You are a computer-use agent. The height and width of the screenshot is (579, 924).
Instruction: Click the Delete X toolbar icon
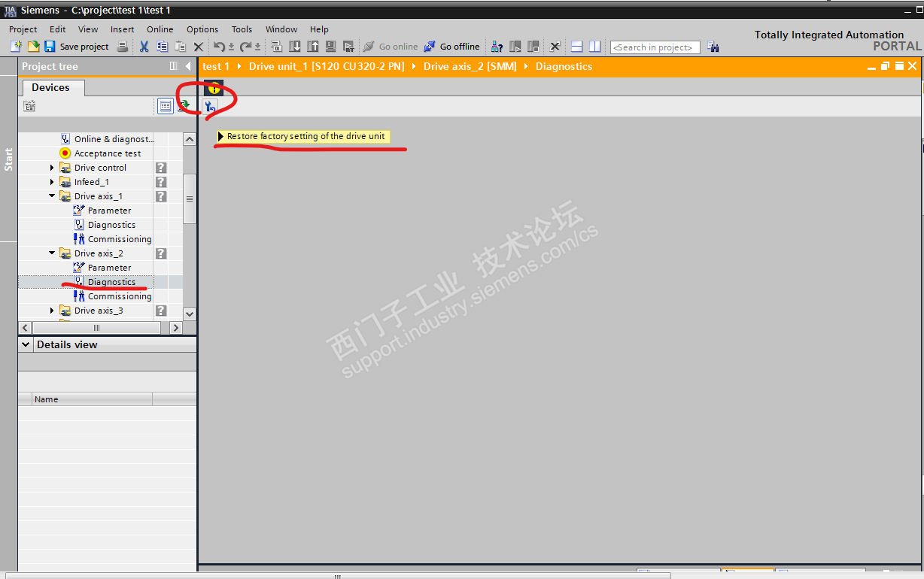point(199,47)
